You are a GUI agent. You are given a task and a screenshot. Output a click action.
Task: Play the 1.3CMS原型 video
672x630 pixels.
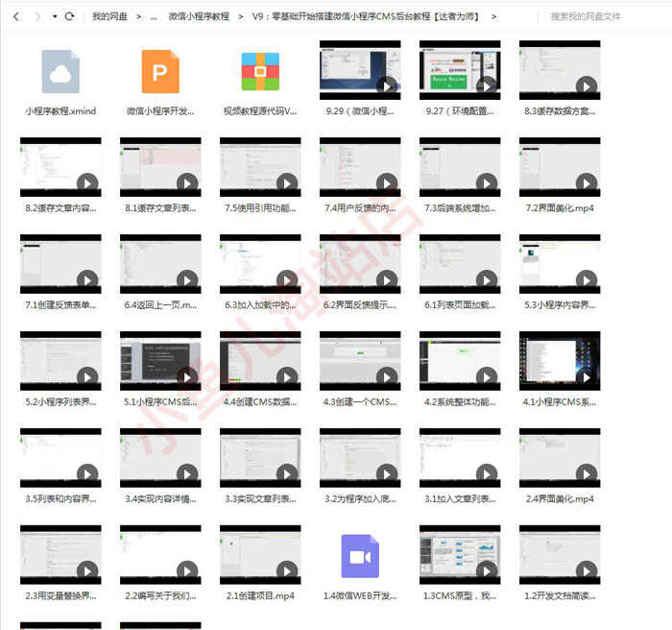pos(487,570)
